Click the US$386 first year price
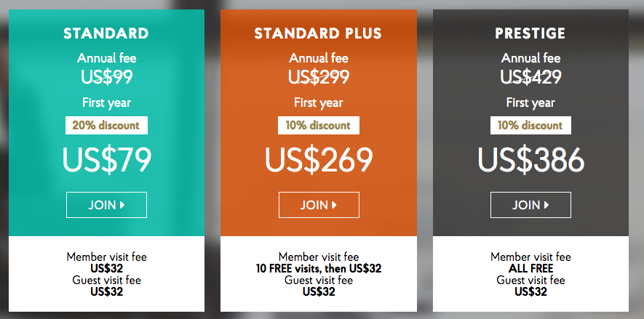The height and width of the screenshot is (319, 644). (530, 160)
